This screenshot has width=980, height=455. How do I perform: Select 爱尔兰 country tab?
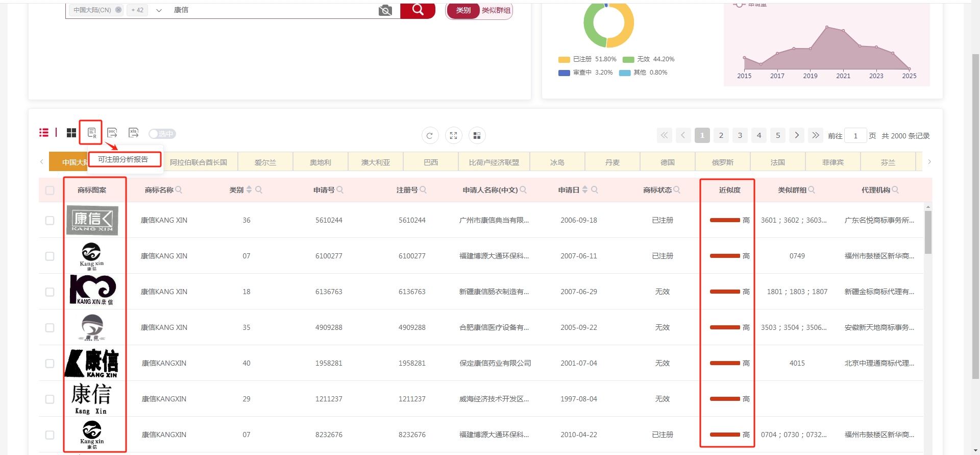pos(265,162)
